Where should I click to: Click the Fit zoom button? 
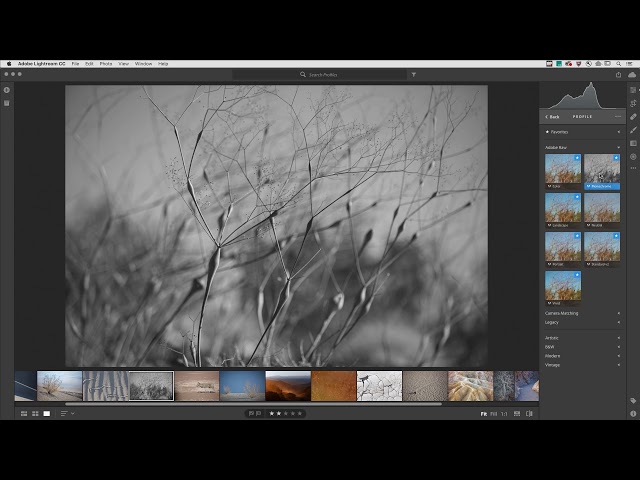pyautogui.click(x=483, y=413)
